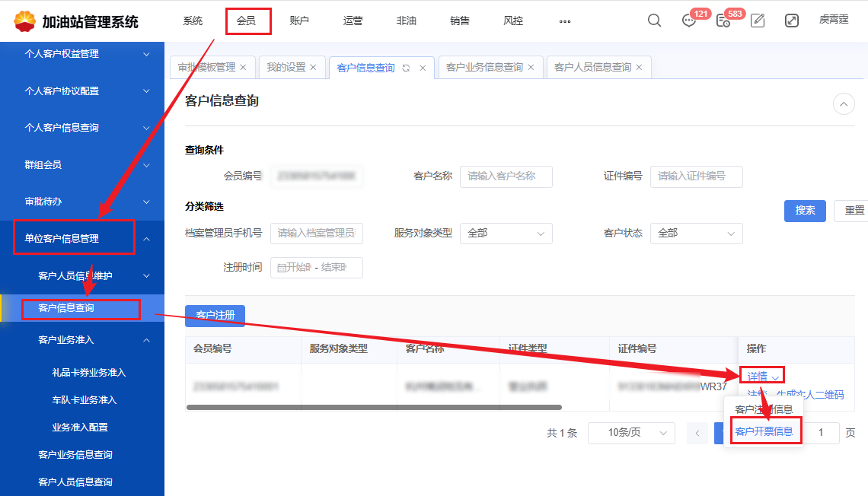Open the 会员 top menu

click(246, 21)
